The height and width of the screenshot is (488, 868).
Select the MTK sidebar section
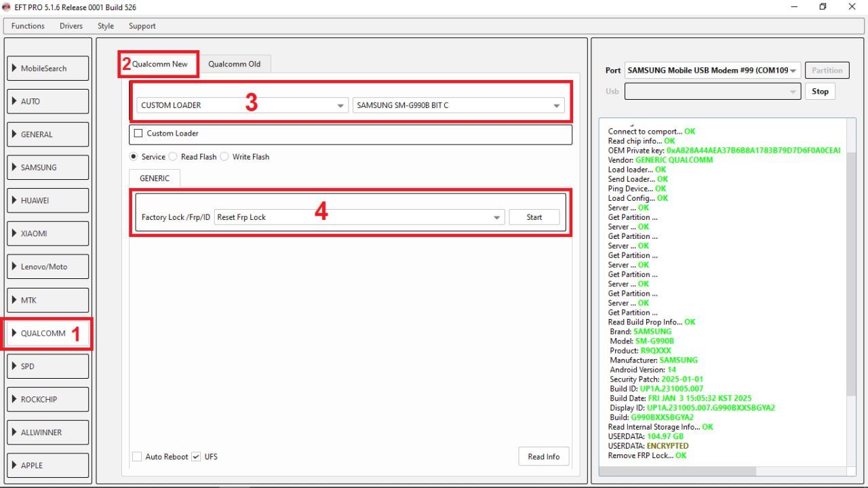(x=48, y=300)
